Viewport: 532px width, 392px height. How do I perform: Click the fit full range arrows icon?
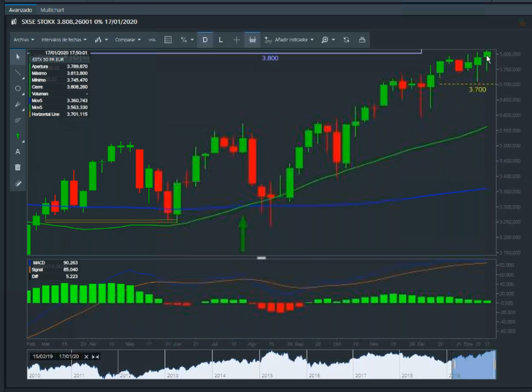pyautogui.click(x=95, y=357)
